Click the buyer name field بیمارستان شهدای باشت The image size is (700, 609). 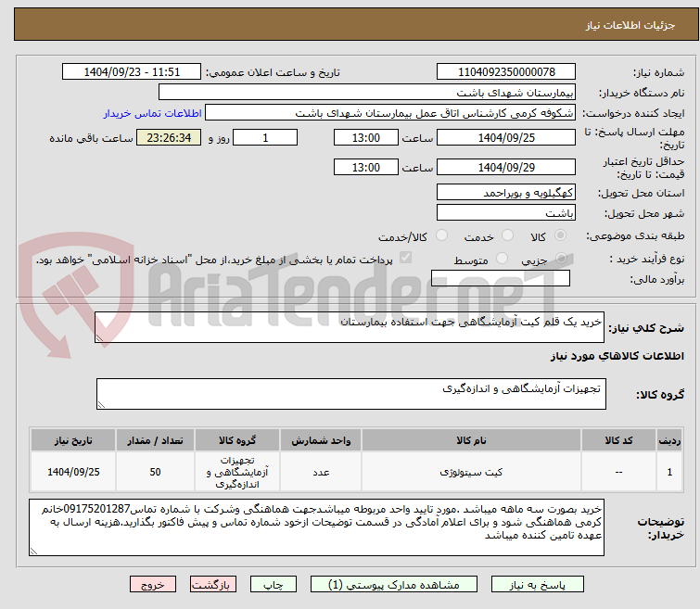pos(367,93)
